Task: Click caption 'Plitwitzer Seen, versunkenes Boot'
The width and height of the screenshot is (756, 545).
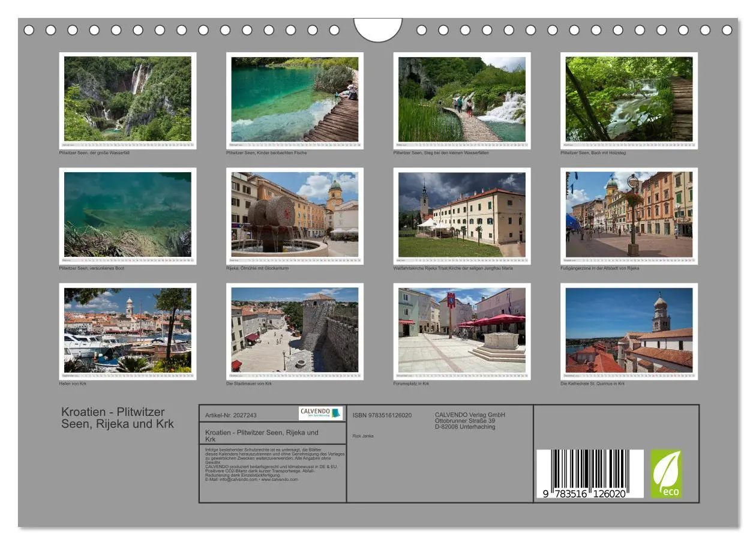Action: pyautogui.click(x=92, y=268)
